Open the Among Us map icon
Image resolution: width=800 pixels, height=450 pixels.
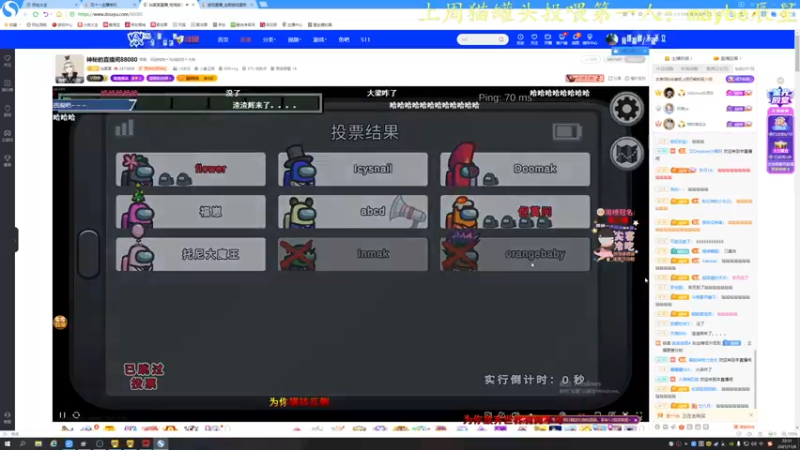click(627, 154)
